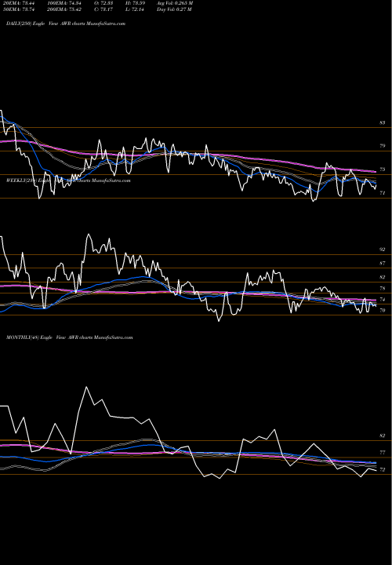The image size is (392, 565).
Task: Click the 75 price label on daily chart
Action: click(x=383, y=169)
